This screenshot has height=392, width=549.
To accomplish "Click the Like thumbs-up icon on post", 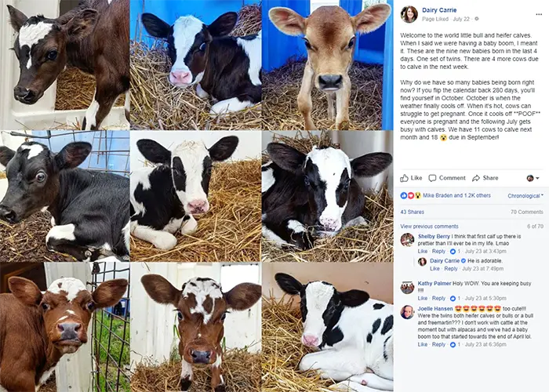I will tap(405, 178).
